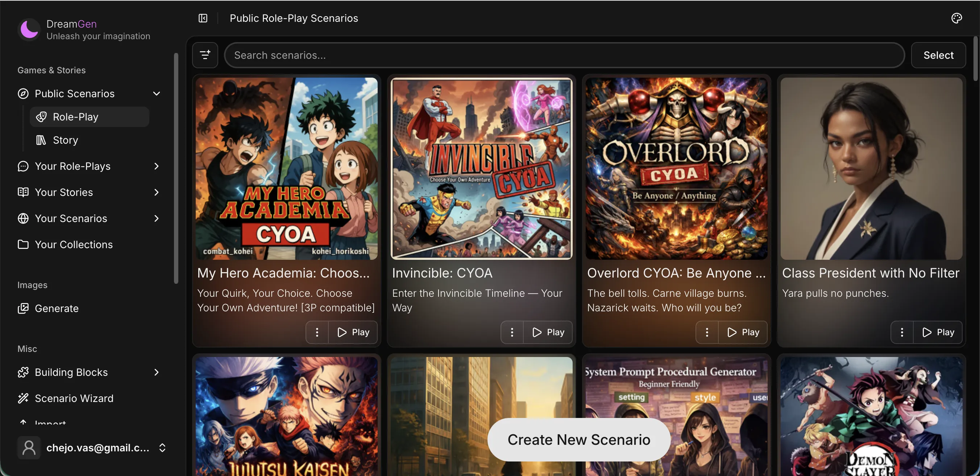The height and width of the screenshot is (476, 980).
Task: Click the chejo.vas@gmail.c... account label
Action: click(98, 448)
